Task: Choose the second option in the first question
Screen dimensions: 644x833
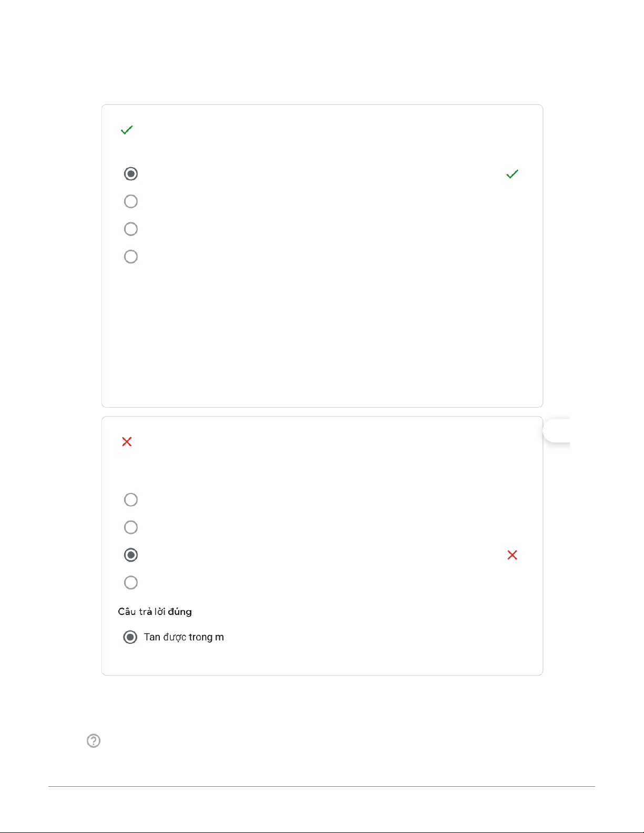Action: click(131, 201)
